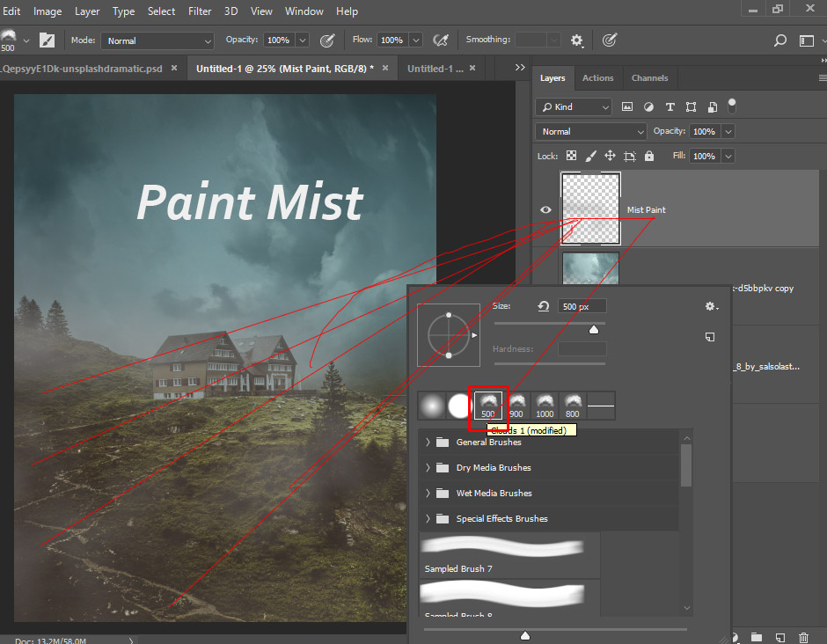827x644 pixels.
Task: Toggle lock transparent pixels
Action: click(571, 156)
